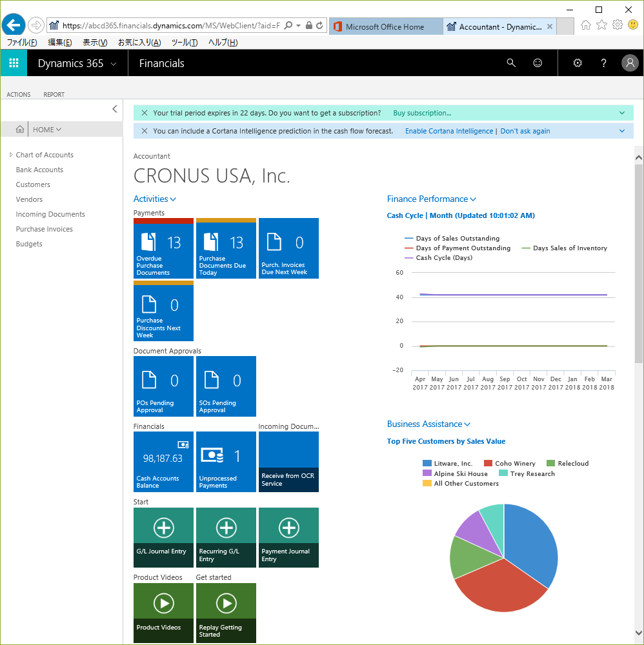Screen dimensions: 644x645
Task: Open SOs Pending Approval tile
Action: [x=226, y=386]
